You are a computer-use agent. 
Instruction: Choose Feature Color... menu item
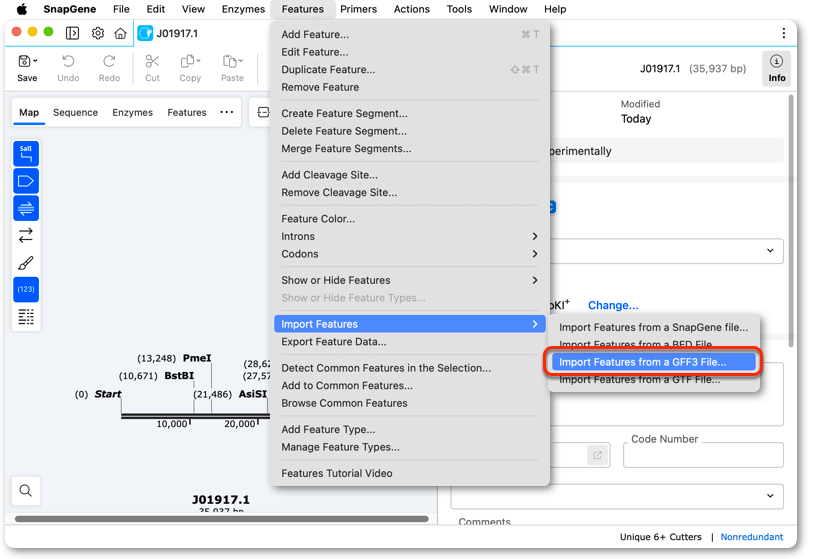pyautogui.click(x=410, y=219)
